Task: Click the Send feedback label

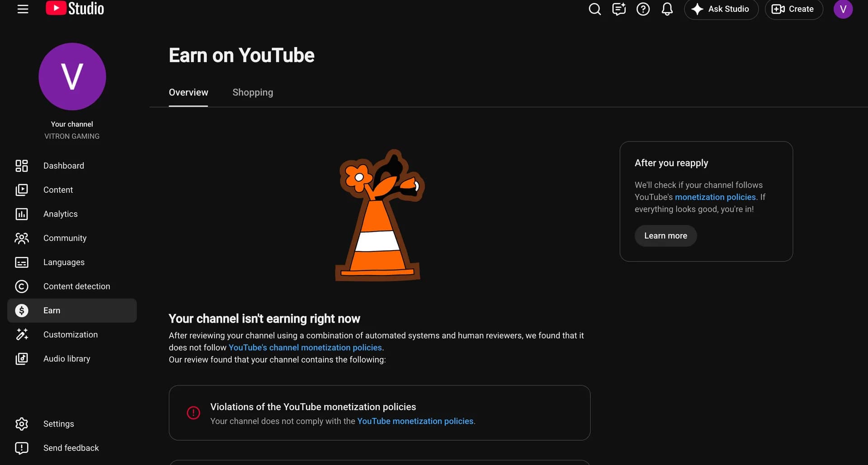Action: click(71, 448)
